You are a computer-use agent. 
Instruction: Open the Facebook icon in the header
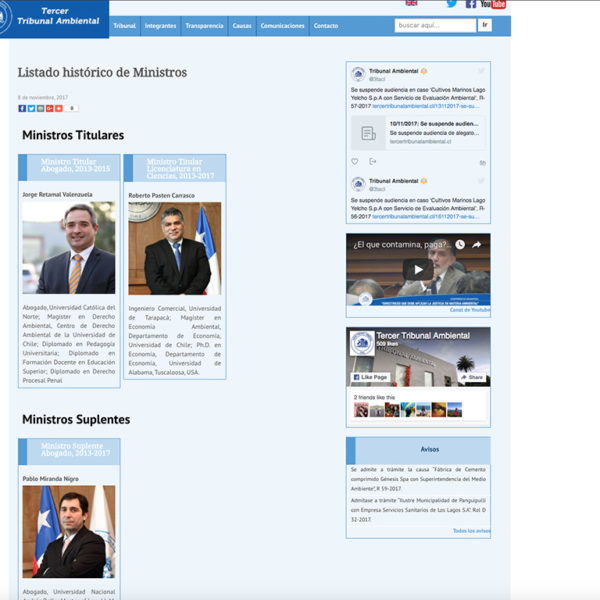point(471,4)
